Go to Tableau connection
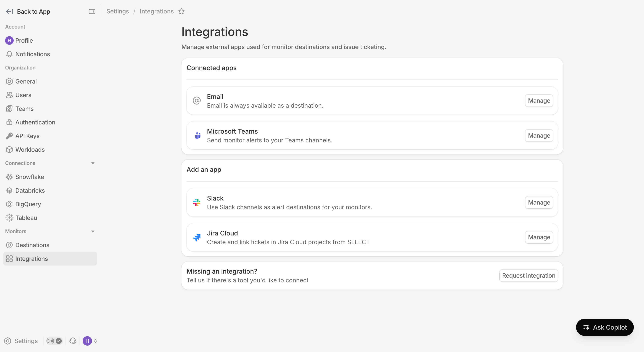The width and height of the screenshot is (644, 352). click(26, 218)
